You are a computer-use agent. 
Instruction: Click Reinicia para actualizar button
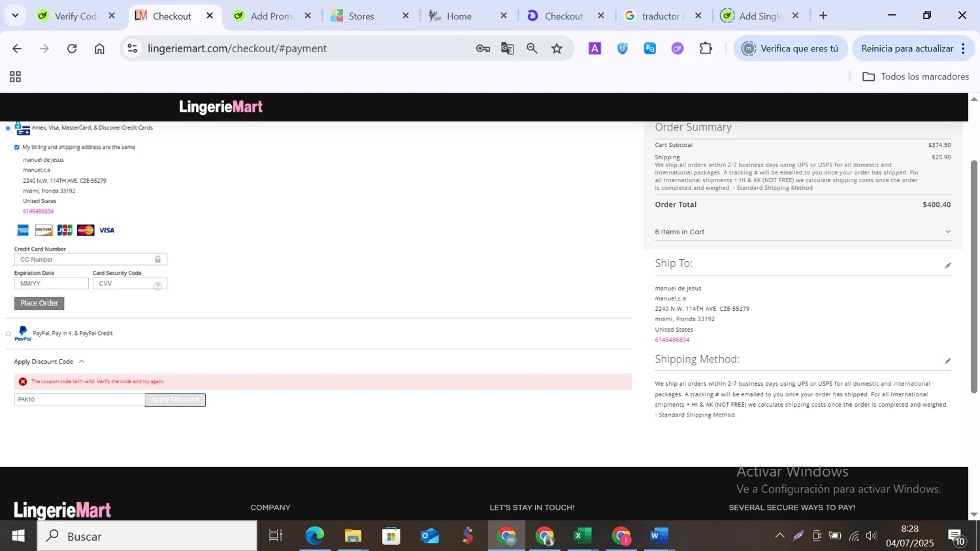point(907,48)
